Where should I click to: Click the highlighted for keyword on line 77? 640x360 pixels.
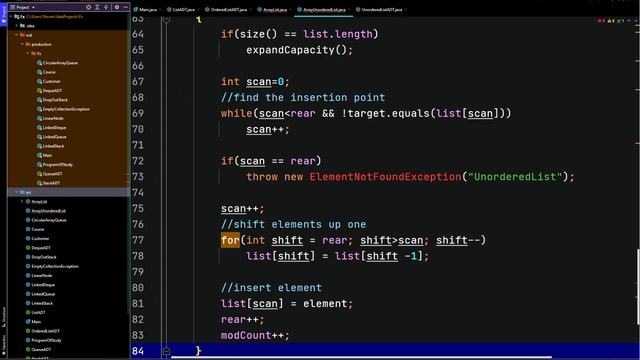tap(230, 240)
